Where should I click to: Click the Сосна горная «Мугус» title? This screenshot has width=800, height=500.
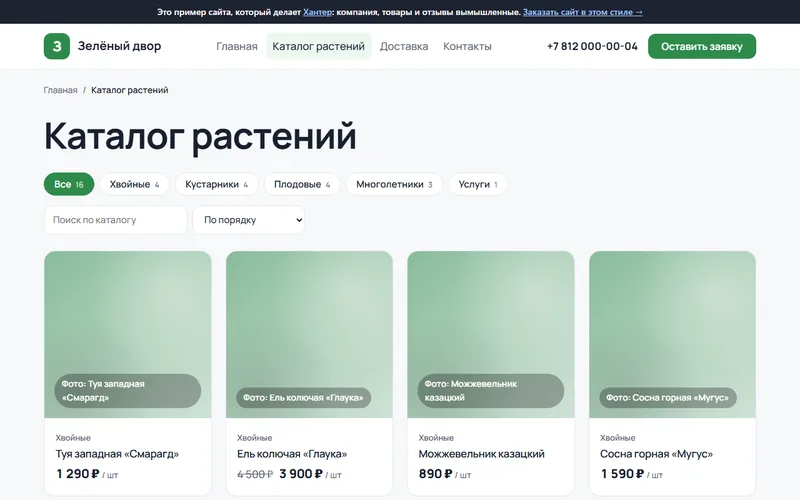click(x=656, y=454)
